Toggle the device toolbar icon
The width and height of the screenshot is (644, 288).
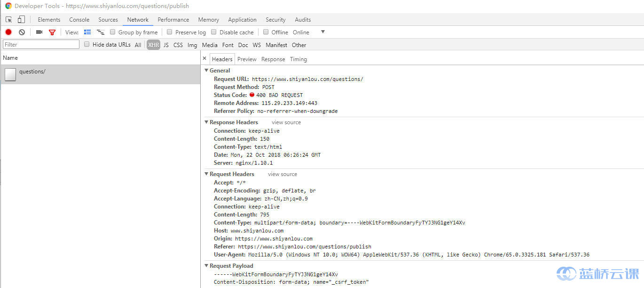tap(21, 19)
